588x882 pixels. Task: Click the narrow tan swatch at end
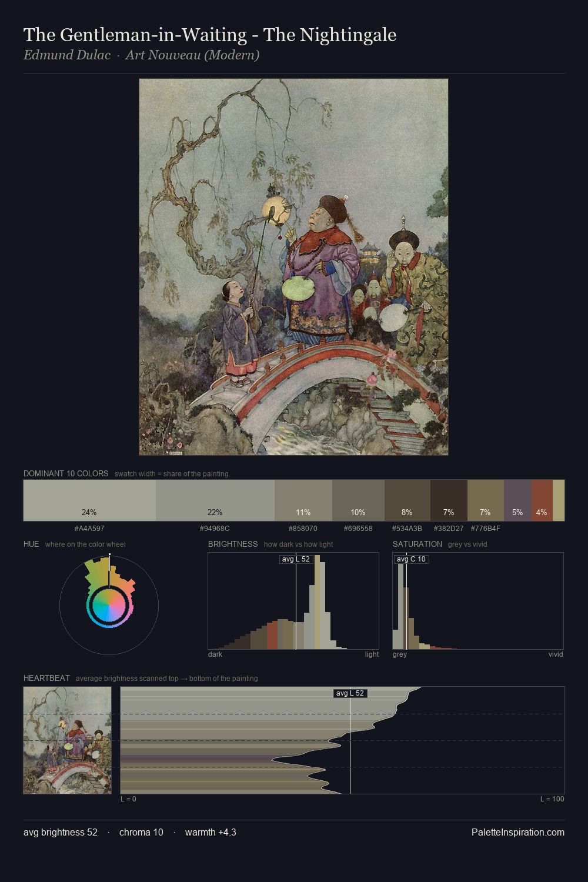tap(559, 500)
